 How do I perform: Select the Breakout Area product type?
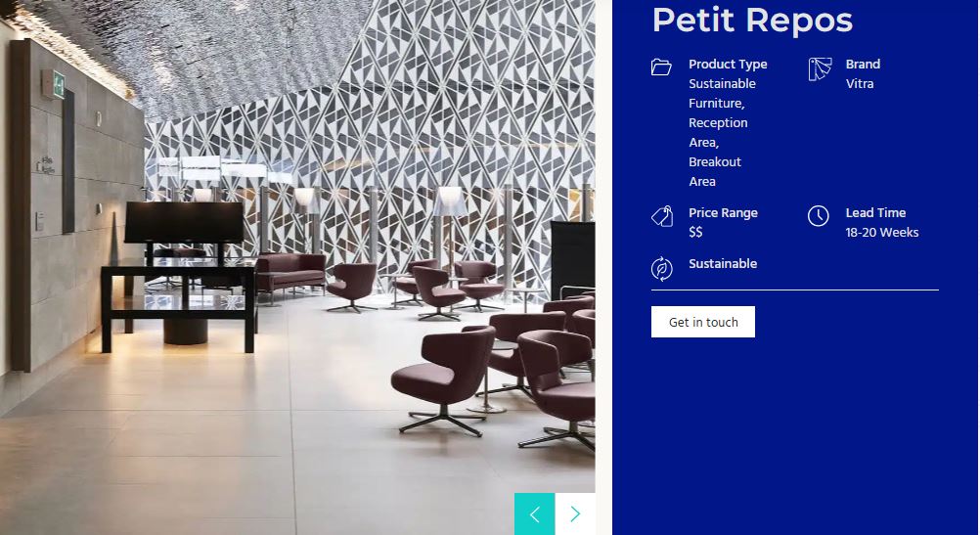coord(715,172)
